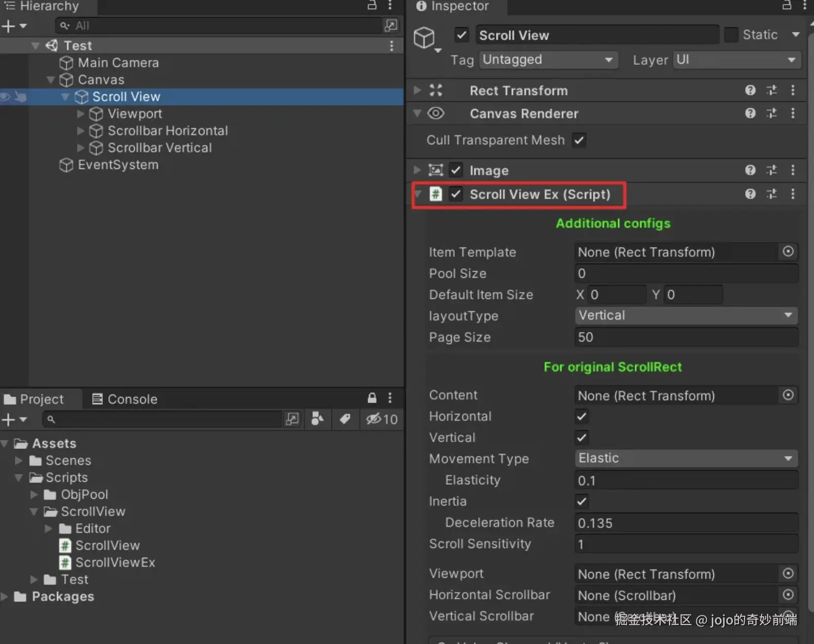Search by label in Project panel
The width and height of the screenshot is (814, 644).
[345, 419]
